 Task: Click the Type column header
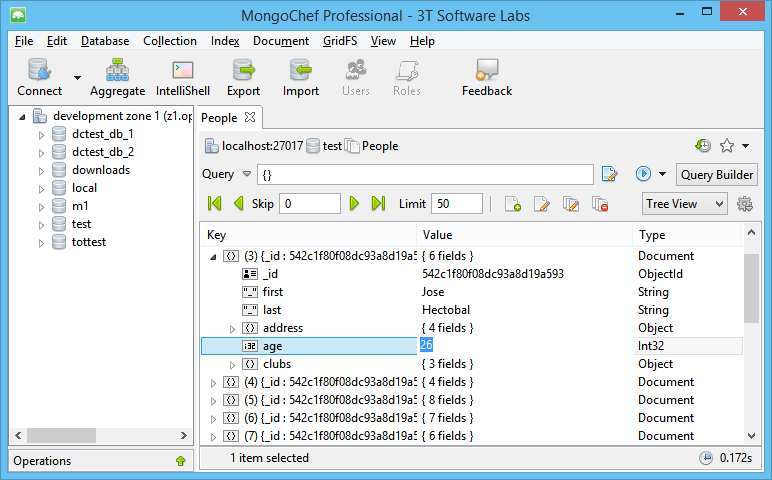687,235
